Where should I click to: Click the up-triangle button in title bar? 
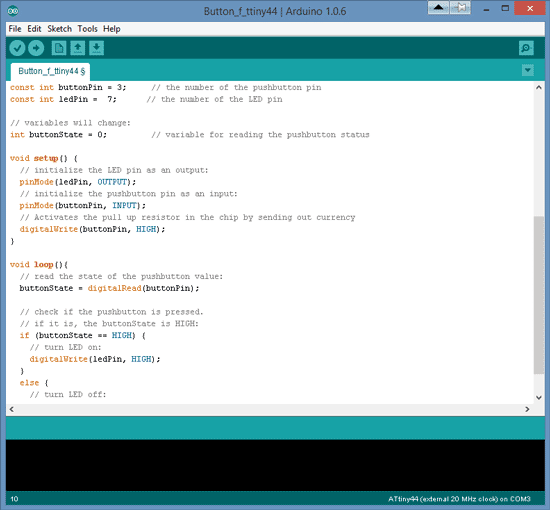pos(438,8)
